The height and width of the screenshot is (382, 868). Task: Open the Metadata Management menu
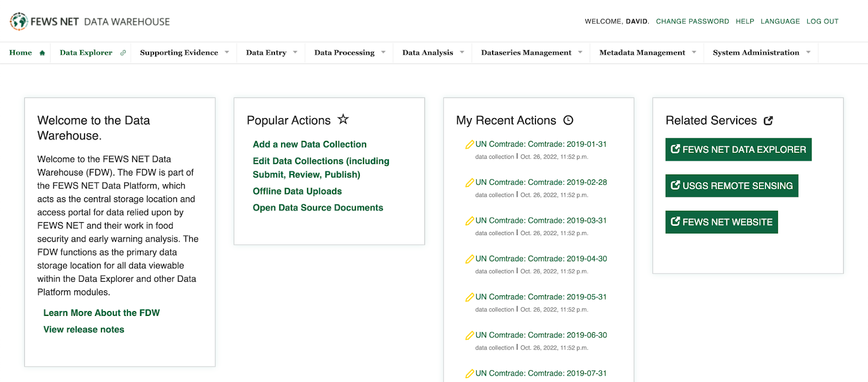pos(647,53)
